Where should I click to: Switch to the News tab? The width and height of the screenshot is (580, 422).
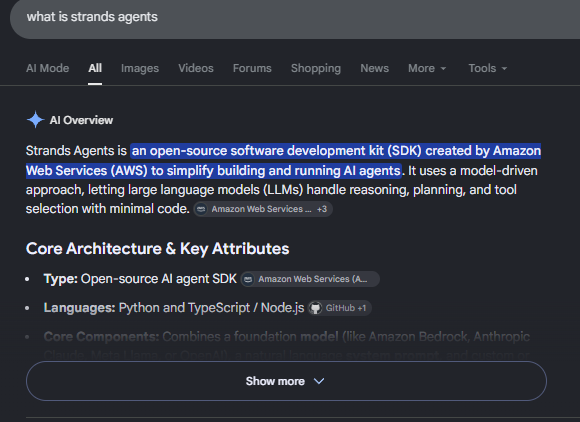(374, 68)
